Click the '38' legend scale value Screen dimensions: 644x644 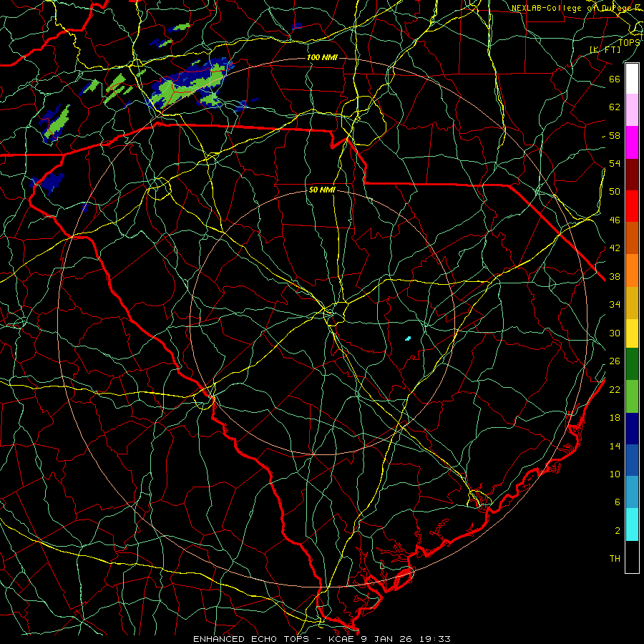tap(615, 276)
